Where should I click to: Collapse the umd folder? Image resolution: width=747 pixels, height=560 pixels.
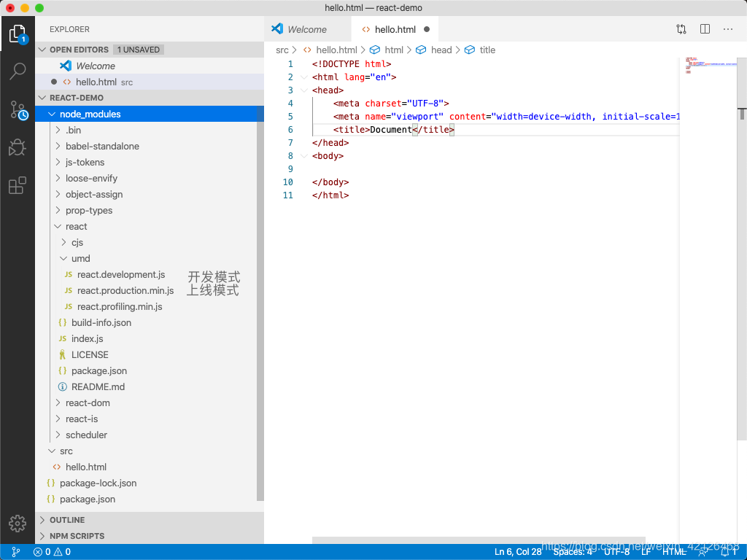(63, 259)
